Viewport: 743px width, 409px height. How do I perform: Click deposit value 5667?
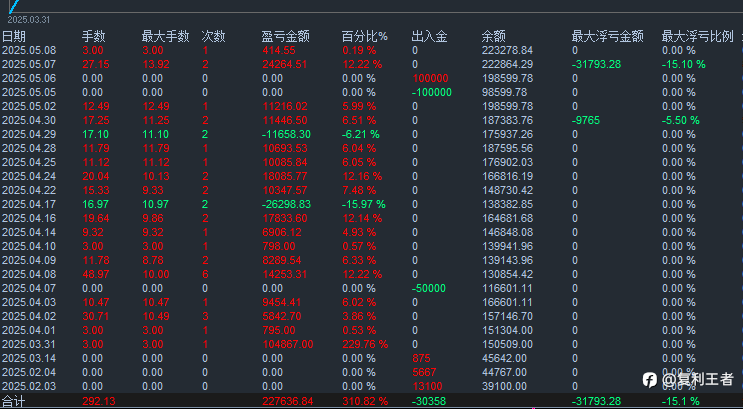click(424, 372)
